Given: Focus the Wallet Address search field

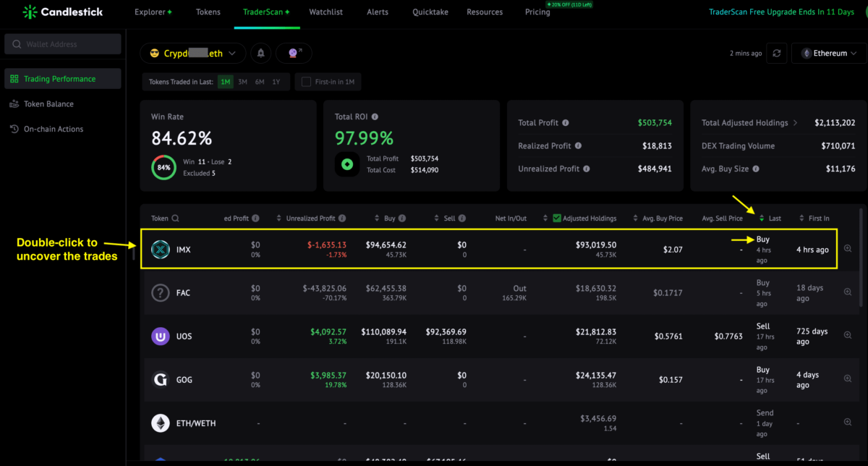Looking at the screenshot, I should pyautogui.click(x=63, y=44).
